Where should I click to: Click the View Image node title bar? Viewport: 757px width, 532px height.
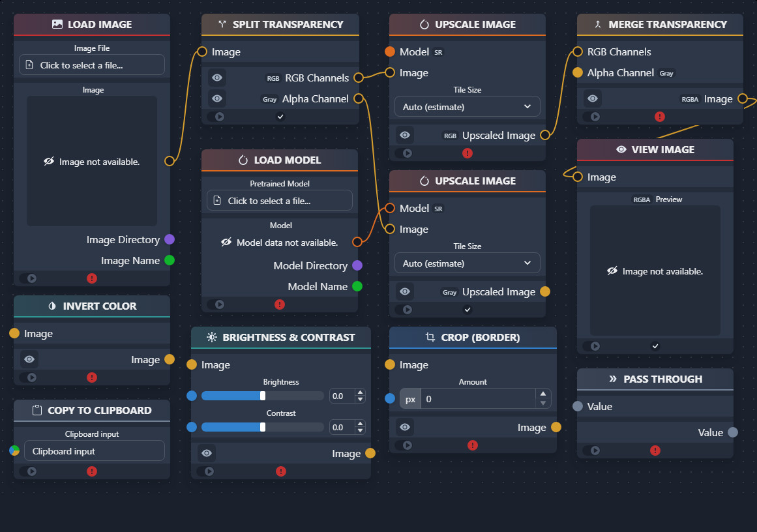(655, 150)
